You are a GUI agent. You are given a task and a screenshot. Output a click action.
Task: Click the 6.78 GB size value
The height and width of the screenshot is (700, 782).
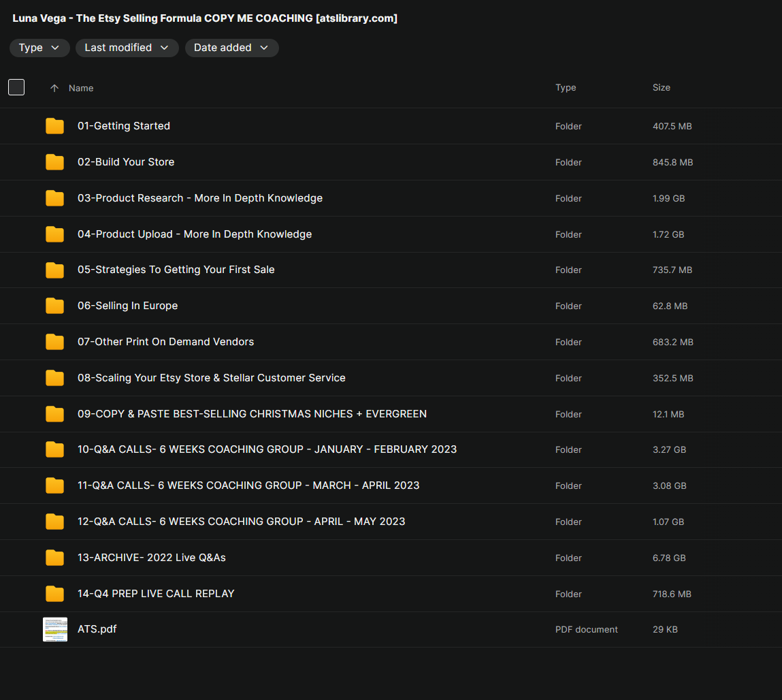669,558
